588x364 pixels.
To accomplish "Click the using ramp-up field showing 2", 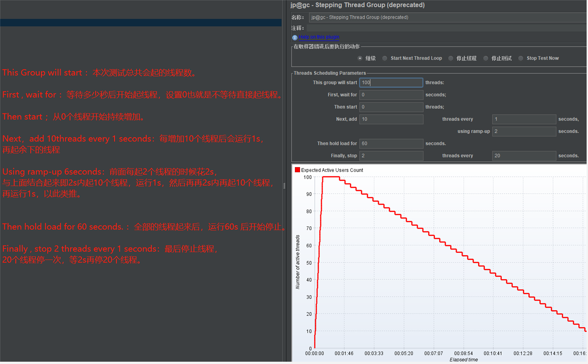I will point(524,131).
